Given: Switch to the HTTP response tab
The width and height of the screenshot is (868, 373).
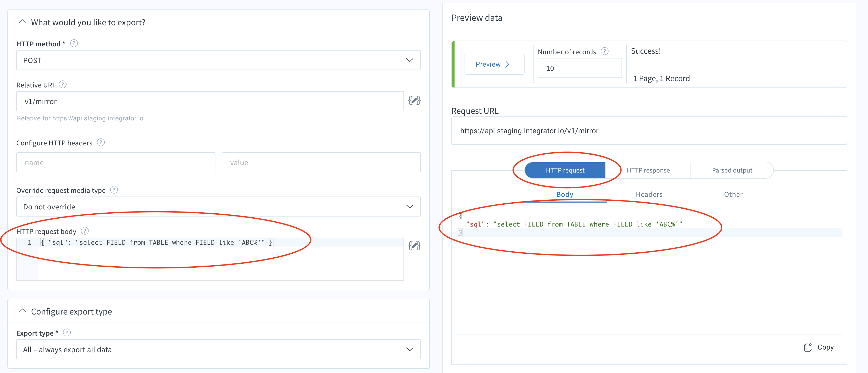Looking at the screenshot, I should [648, 170].
